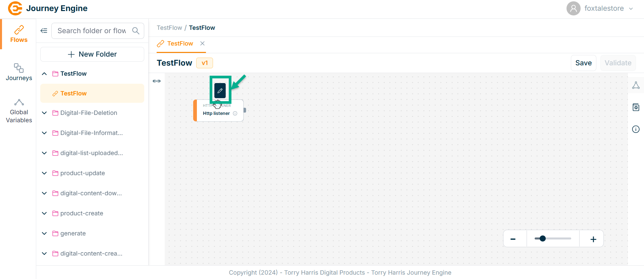The height and width of the screenshot is (279, 644).
Task: Click the triangle nodes icon on right panel
Action: click(636, 85)
